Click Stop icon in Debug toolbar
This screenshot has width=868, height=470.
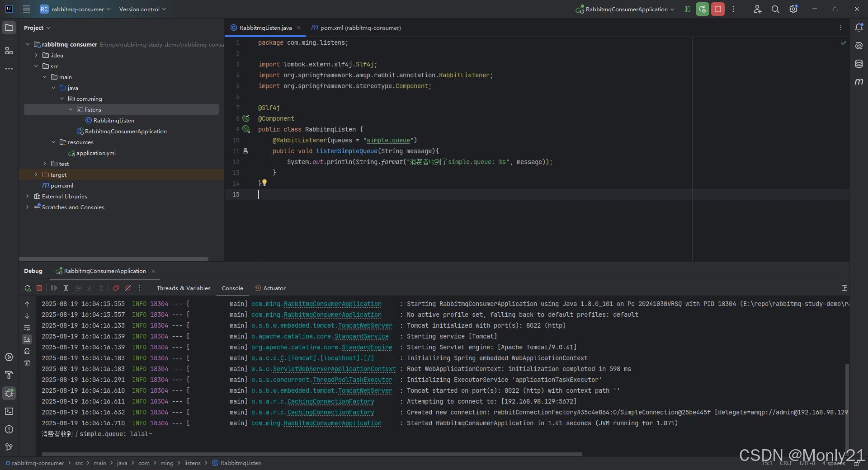click(x=39, y=288)
